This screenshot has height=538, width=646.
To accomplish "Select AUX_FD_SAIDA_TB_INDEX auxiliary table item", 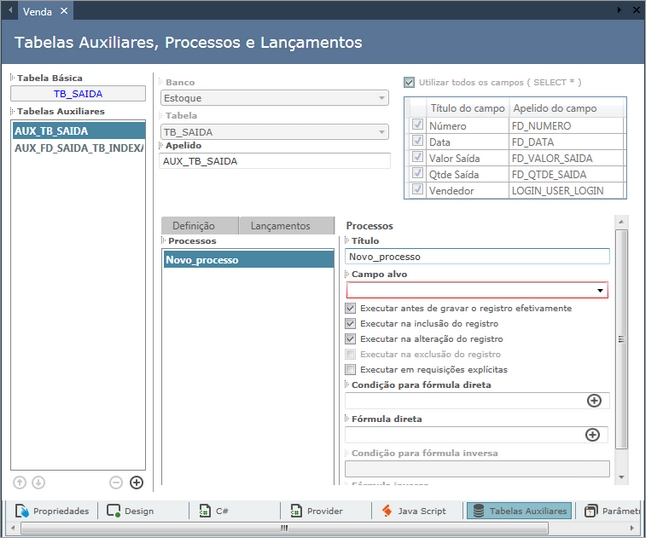I will [78, 148].
